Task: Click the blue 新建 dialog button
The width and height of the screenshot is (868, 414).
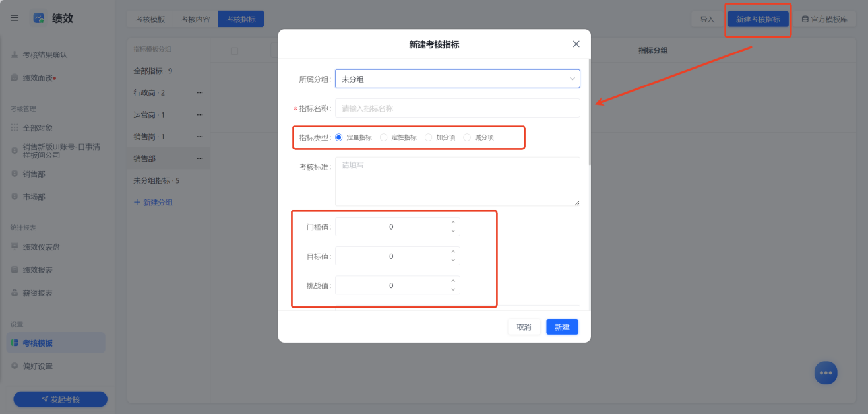Action: [562, 327]
